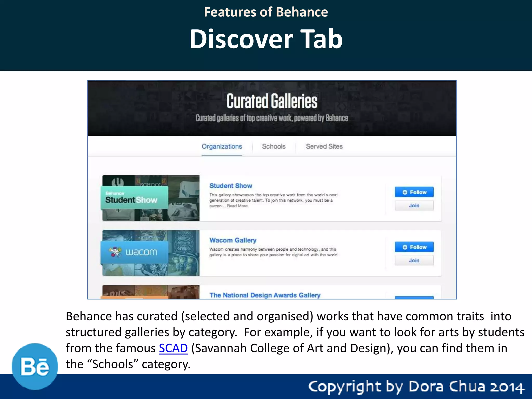This screenshot has height=399, width=532.
Task: Join the Student Show gallery
Action: pos(414,205)
